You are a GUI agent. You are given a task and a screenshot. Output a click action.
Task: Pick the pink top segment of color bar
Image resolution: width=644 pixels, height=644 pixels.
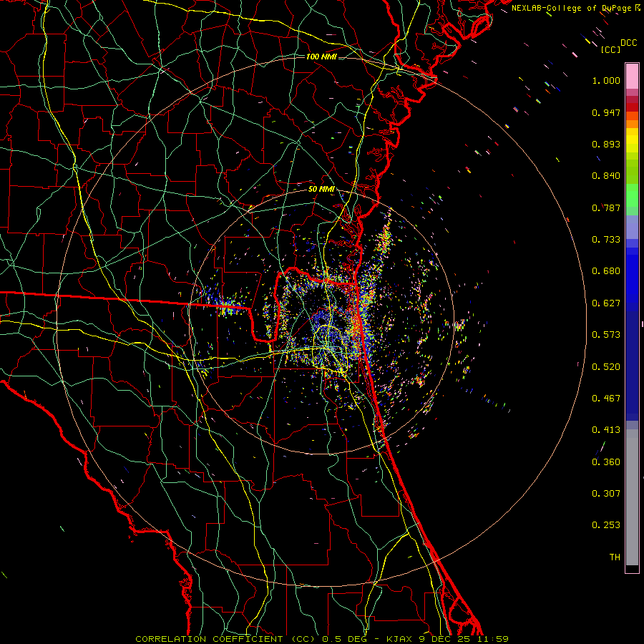tap(632, 77)
